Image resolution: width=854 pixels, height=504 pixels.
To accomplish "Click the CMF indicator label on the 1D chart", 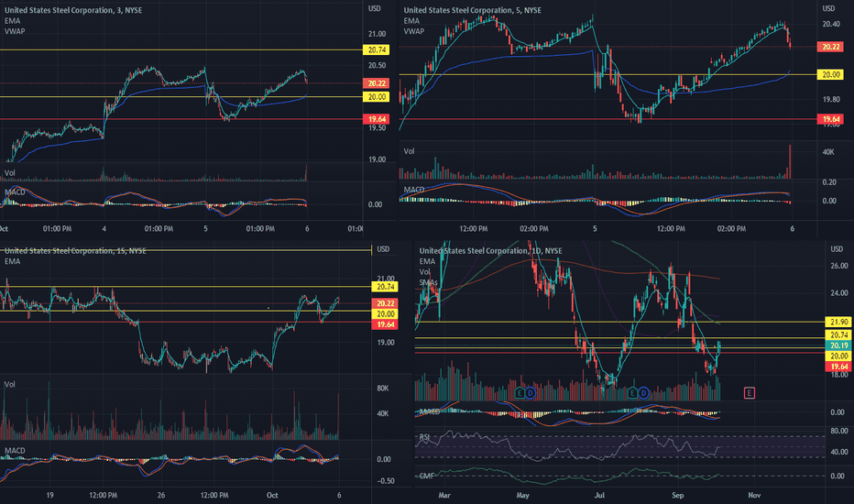I will [x=426, y=476].
